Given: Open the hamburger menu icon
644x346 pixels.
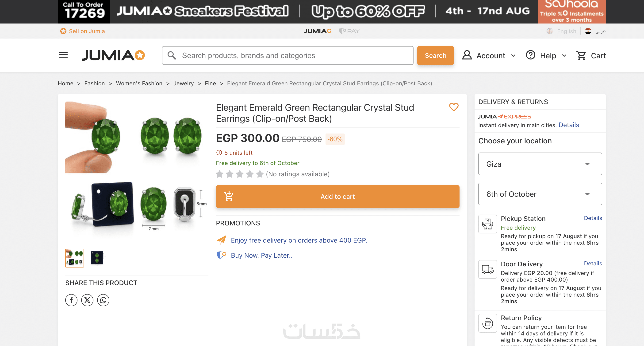Looking at the screenshot, I should [x=63, y=55].
